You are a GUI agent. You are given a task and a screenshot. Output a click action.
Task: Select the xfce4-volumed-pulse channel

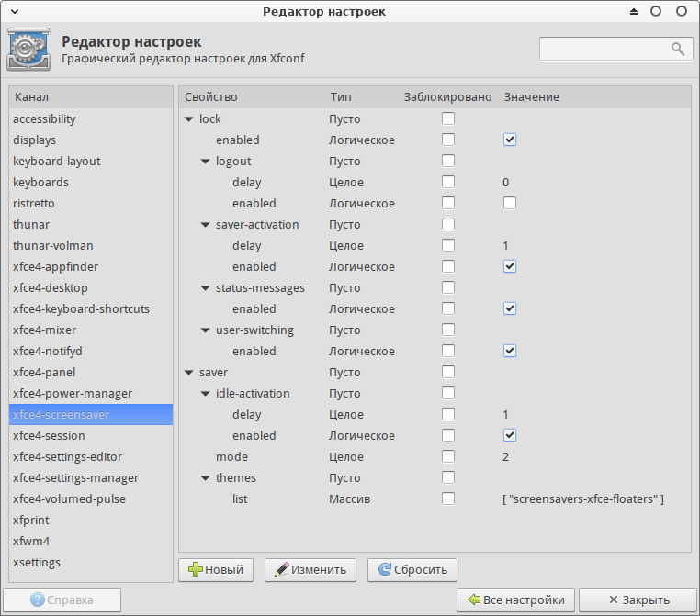[x=91, y=499]
